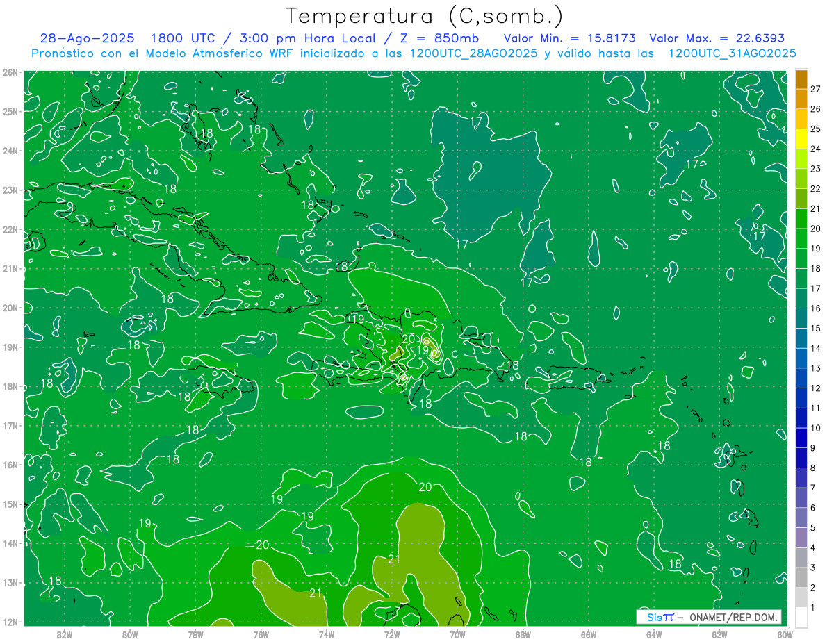This screenshot has width=834, height=644.
Task: Select the "1200UTC_31AGO2025" valid-until time text
Action: coord(733,53)
